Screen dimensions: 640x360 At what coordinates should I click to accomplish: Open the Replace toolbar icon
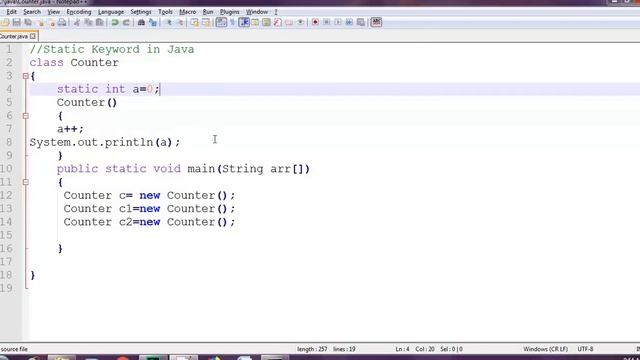[153, 22]
